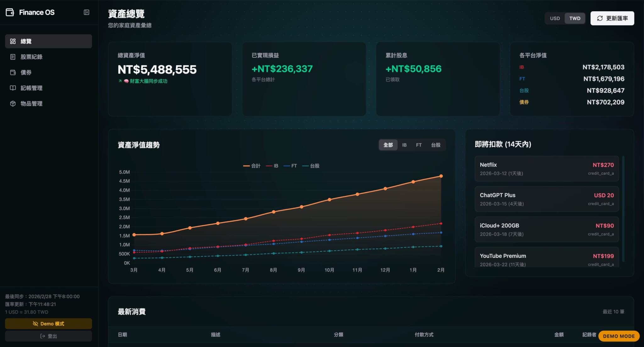
Task: Toggle Demo 模式 button
Action: 48,323
